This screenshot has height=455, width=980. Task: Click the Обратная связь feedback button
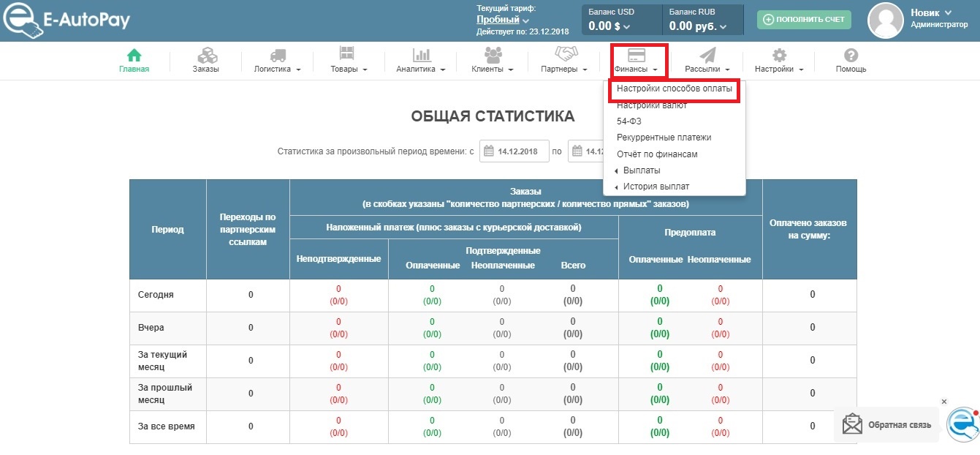pyautogui.click(x=887, y=425)
